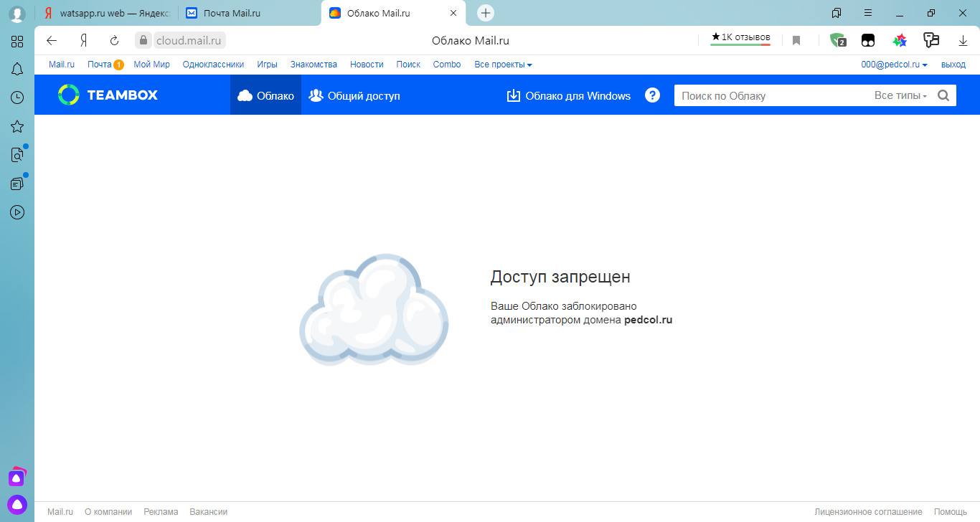The width and height of the screenshot is (980, 522).
Task: Open a new browser tab with plus button
Action: pyautogui.click(x=486, y=13)
